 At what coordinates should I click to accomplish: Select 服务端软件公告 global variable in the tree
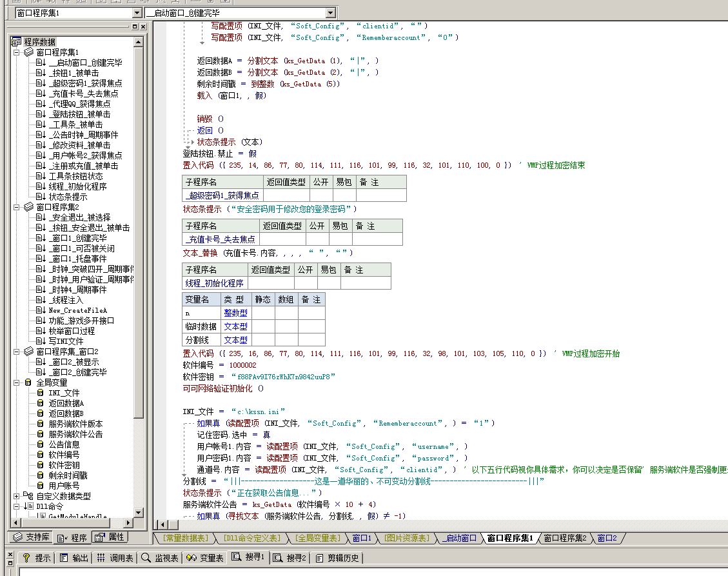75,434
